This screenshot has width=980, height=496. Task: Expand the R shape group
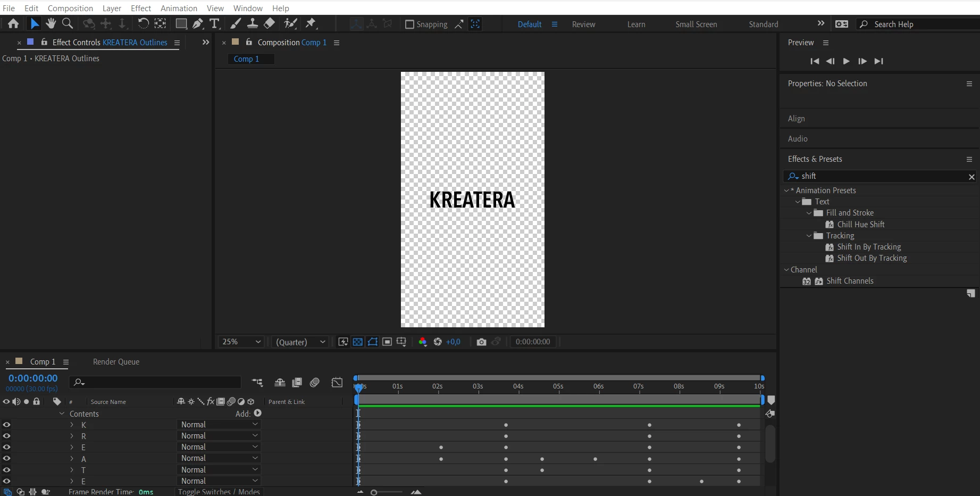click(x=72, y=436)
